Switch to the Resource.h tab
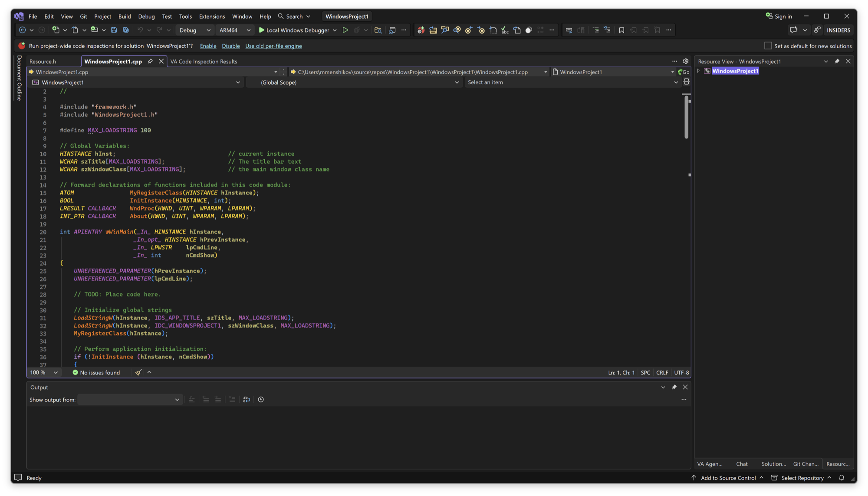The image size is (868, 496). coord(43,61)
